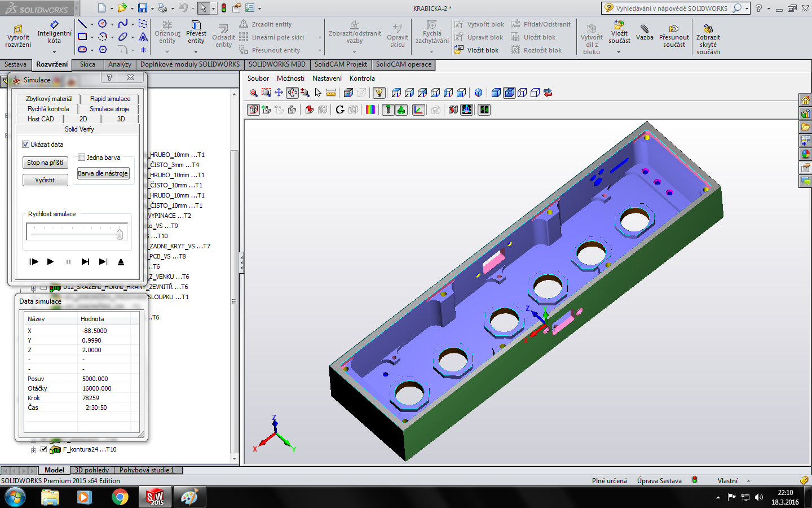This screenshot has width=812, height=508.
Task: Click the rainbow color spectrum icon
Action: pyautogui.click(x=370, y=110)
